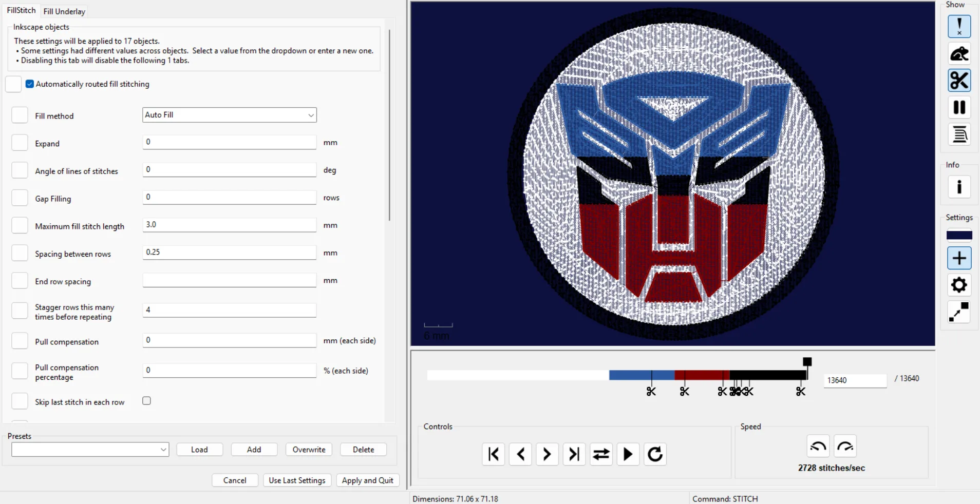Click the Load preset button

(x=200, y=450)
